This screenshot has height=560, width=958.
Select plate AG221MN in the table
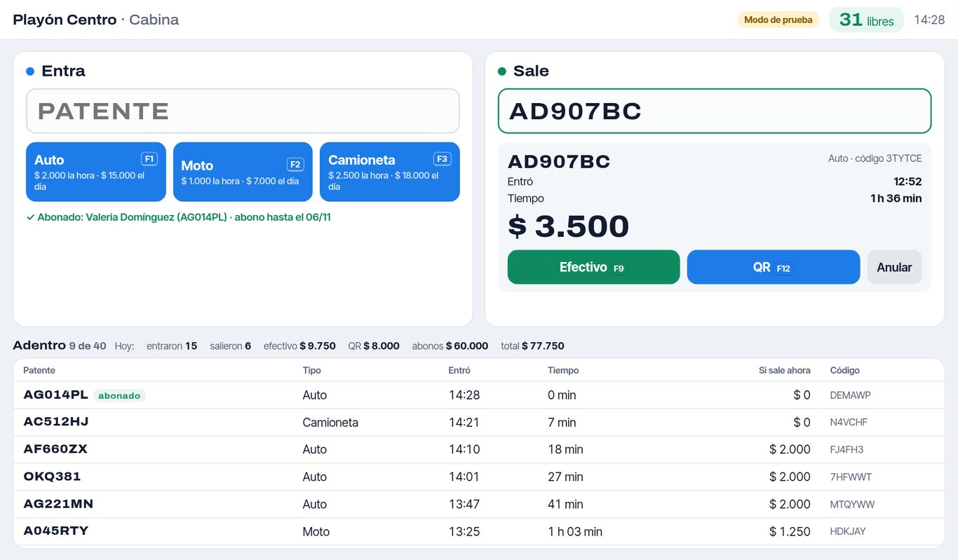pyautogui.click(x=58, y=504)
